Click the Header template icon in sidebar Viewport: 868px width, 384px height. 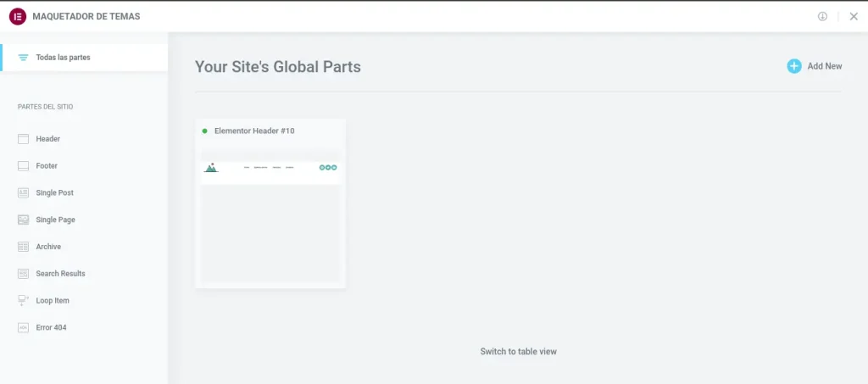click(x=24, y=139)
